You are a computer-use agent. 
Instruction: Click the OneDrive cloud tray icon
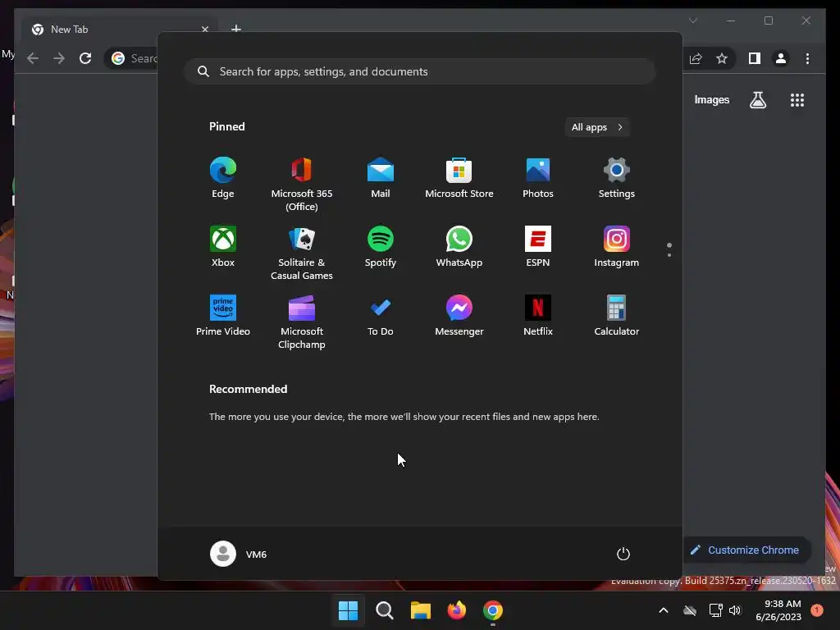(690, 610)
